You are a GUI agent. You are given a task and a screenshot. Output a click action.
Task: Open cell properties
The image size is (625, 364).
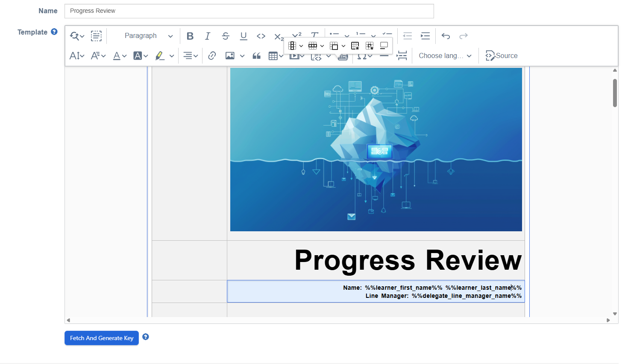[370, 46]
